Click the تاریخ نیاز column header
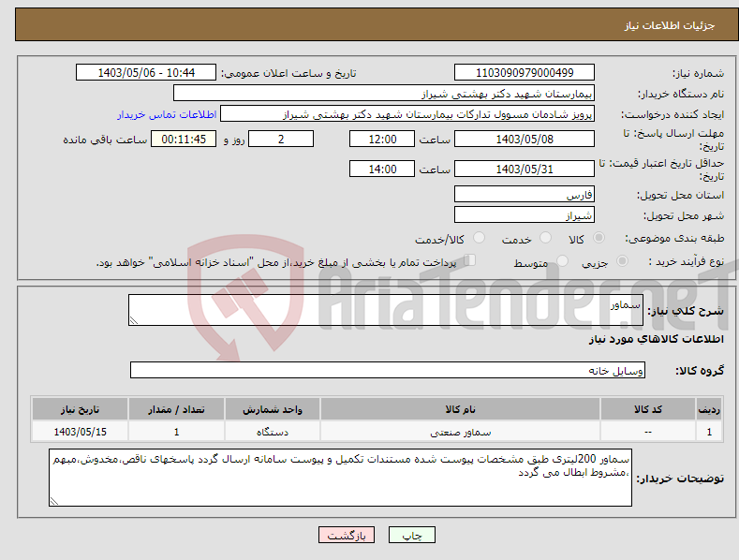 pyautogui.click(x=81, y=409)
